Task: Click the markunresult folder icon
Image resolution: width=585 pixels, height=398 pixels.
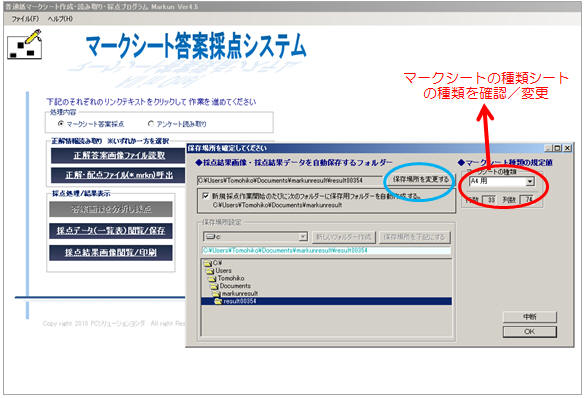Action: [x=217, y=294]
